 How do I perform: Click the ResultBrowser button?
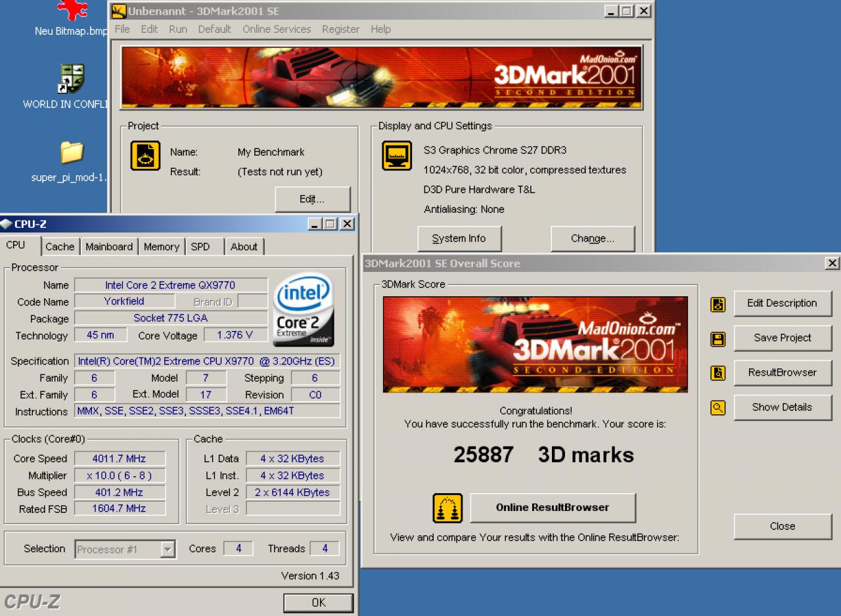point(782,372)
